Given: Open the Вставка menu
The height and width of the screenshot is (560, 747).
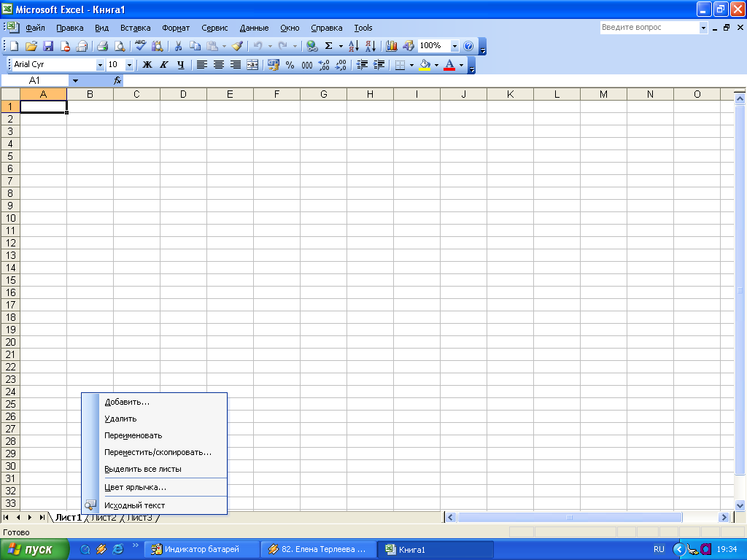Looking at the screenshot, I should click(135, 28).
